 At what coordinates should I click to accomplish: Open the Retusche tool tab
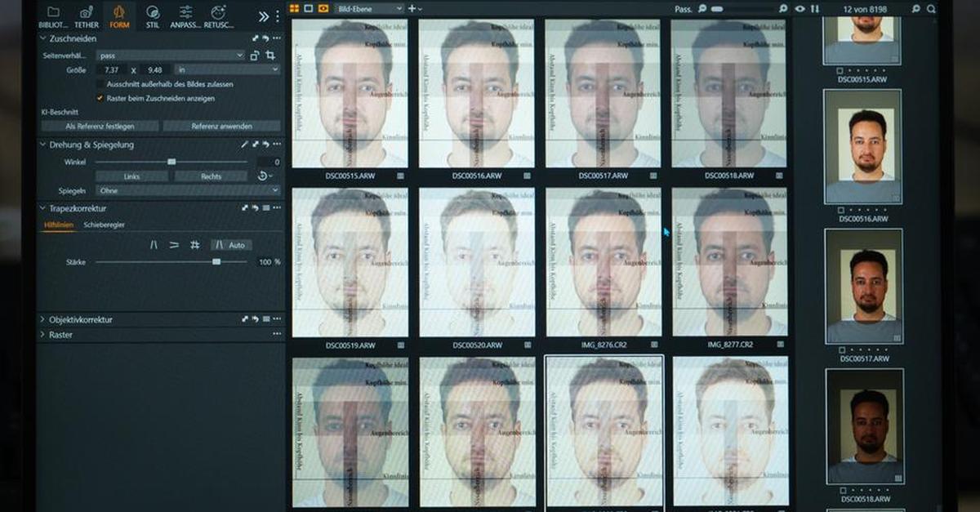[218, 16]
